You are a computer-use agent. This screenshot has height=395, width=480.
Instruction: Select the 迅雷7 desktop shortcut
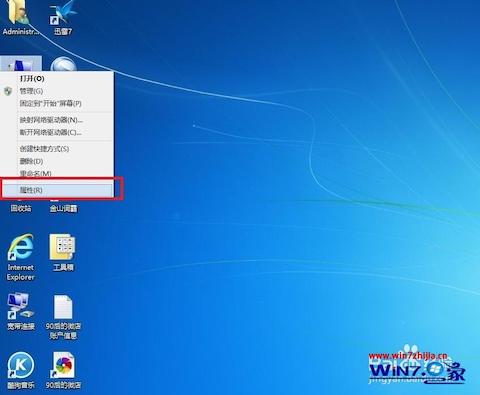(63, 13)
